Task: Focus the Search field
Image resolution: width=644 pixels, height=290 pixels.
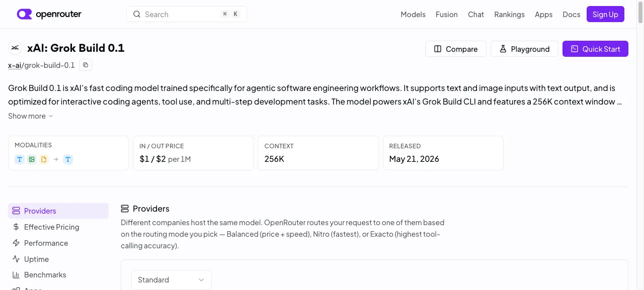Action: pyautogui.click(x=187, y=14)
